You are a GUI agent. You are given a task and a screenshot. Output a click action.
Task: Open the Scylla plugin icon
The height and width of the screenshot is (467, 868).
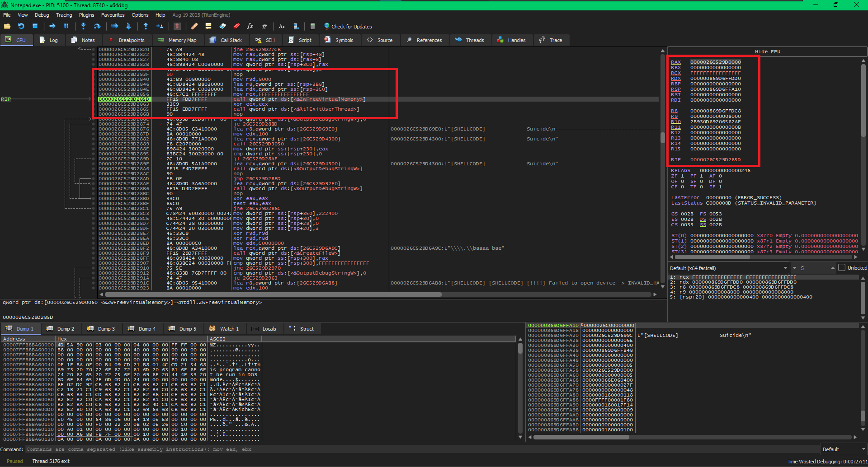click(177, 27)
